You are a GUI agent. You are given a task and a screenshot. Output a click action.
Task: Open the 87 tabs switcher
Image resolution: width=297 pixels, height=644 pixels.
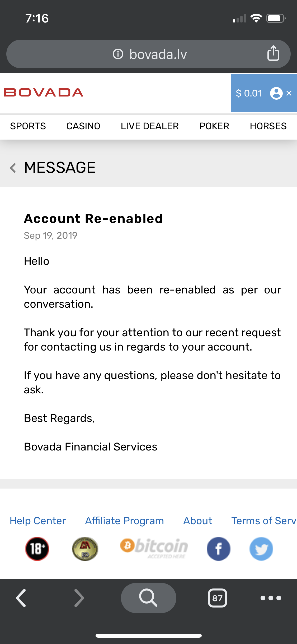click(x=217, y=598)
